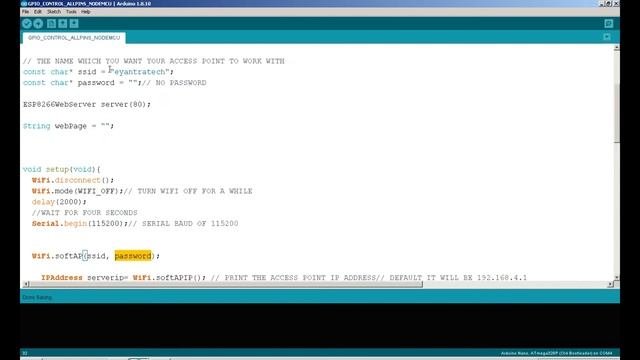Click the WAIT FOR FOUR SECONDS comment
The image size is (640, 360).
(84, 213)
